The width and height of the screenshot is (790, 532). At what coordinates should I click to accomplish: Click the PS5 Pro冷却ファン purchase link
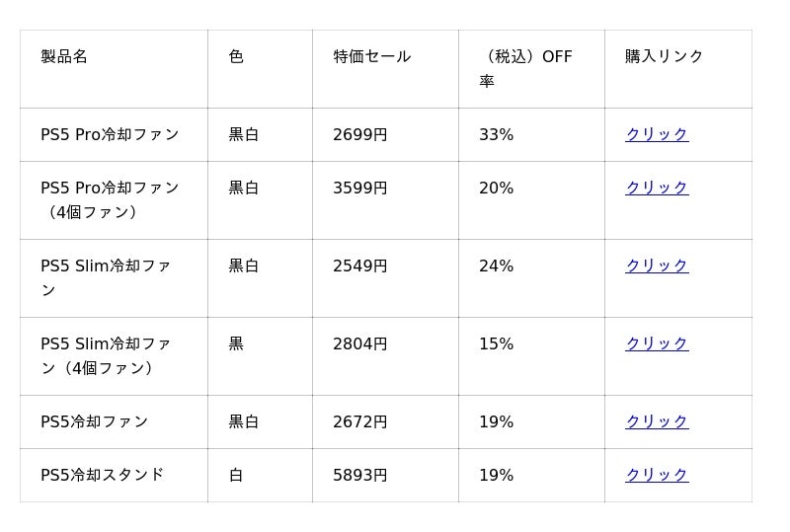657,134
